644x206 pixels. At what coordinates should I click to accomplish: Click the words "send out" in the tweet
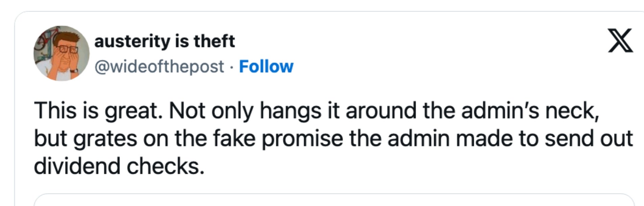pyautogui.click(x=589, y=139)
